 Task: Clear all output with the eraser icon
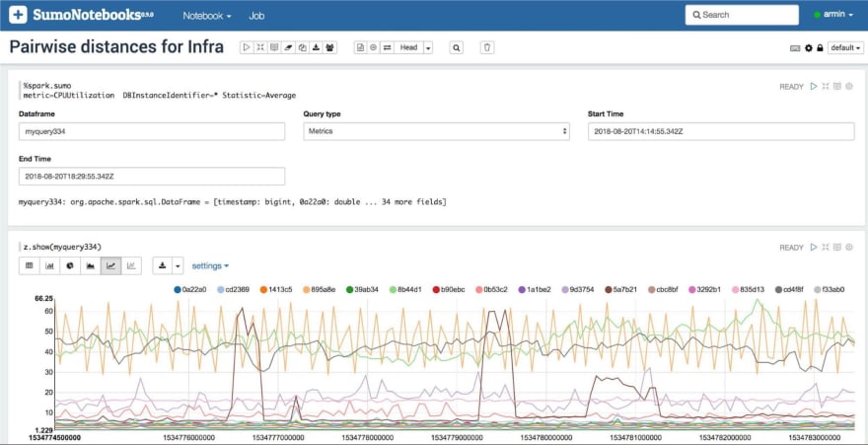click(288, 47)
